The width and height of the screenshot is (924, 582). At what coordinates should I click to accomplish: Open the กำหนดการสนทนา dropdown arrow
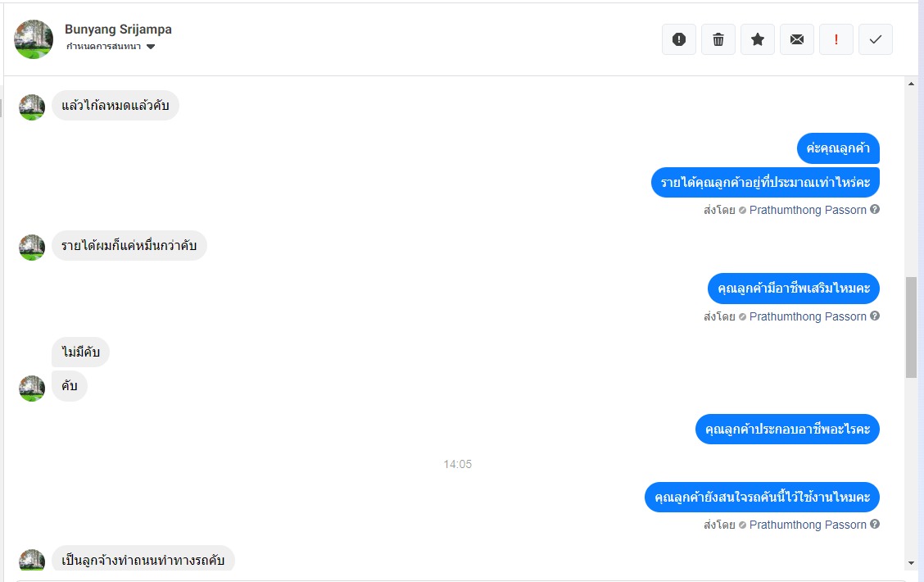click(x=151, y=47)
